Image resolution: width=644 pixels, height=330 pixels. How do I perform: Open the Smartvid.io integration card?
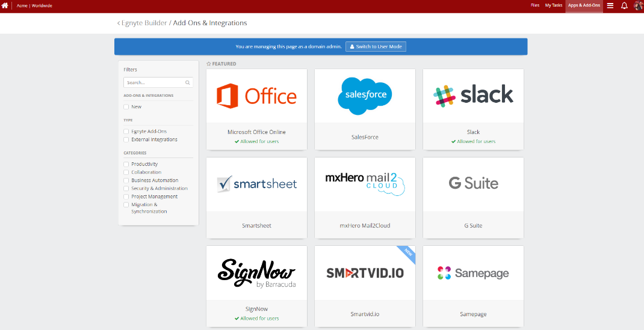365,286
